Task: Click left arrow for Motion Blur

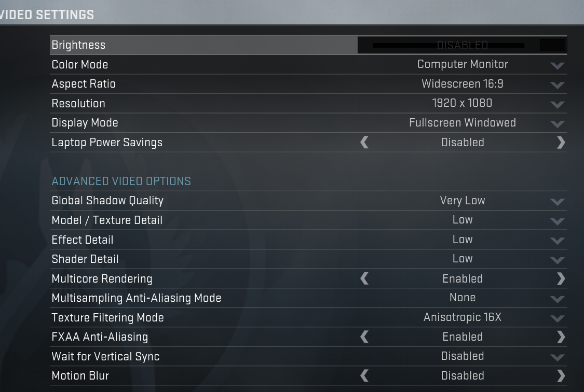Action: (x=364, y=376)
